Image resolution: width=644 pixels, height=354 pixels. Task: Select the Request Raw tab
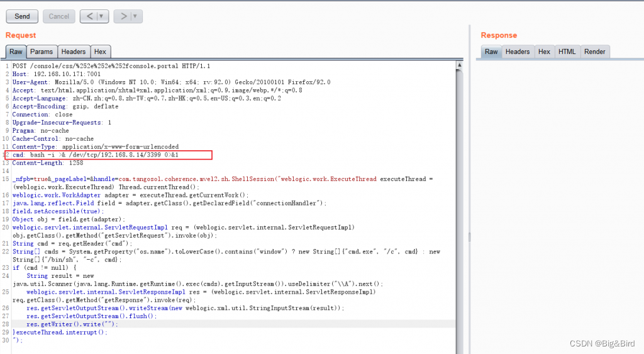point(16,52)
